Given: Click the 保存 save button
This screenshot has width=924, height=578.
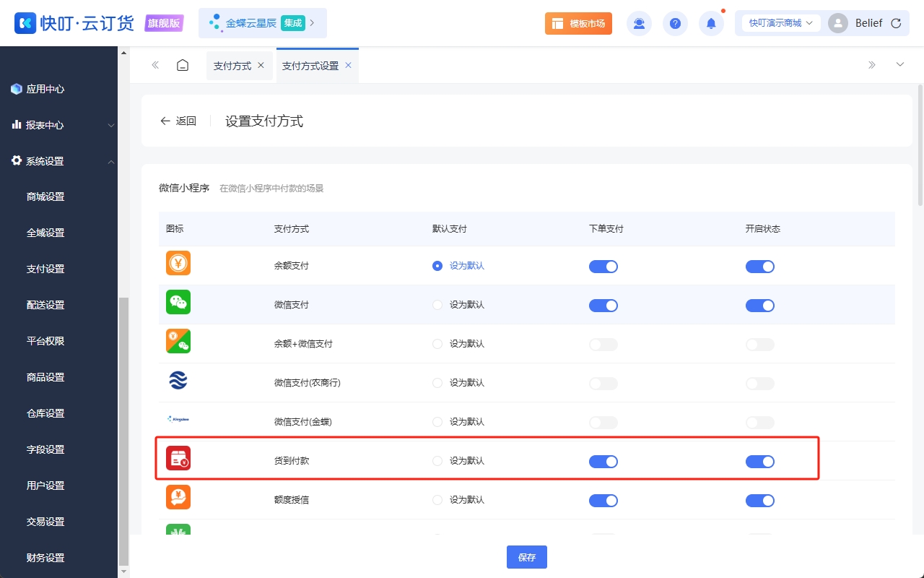Looking at the screenshot, I should point(527,557).
